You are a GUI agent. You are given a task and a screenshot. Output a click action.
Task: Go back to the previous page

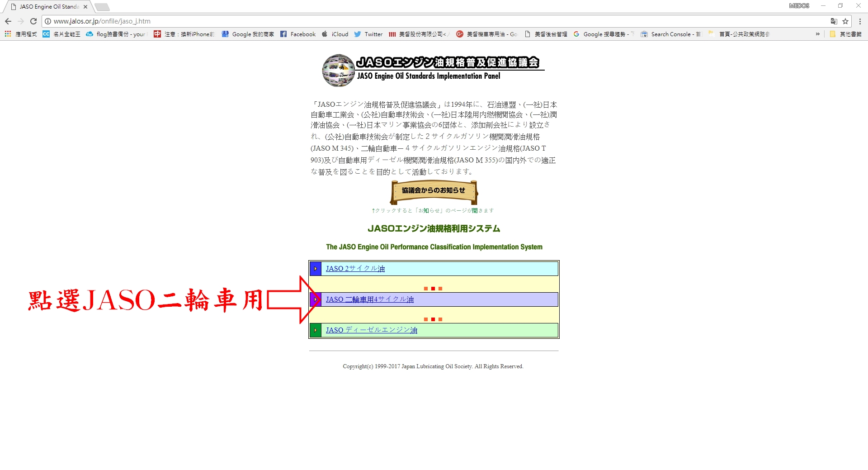(8, 21)
